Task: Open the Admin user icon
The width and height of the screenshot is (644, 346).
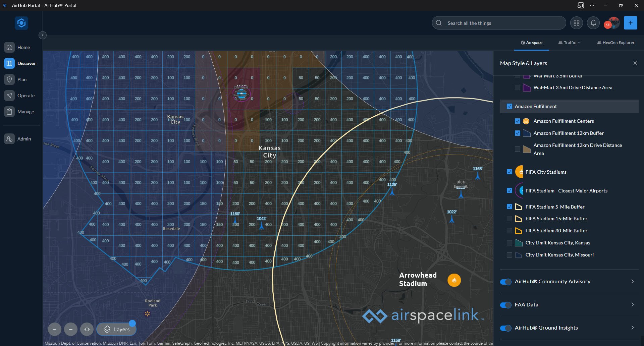Action: pyautogui.click(x=9, y=139)
